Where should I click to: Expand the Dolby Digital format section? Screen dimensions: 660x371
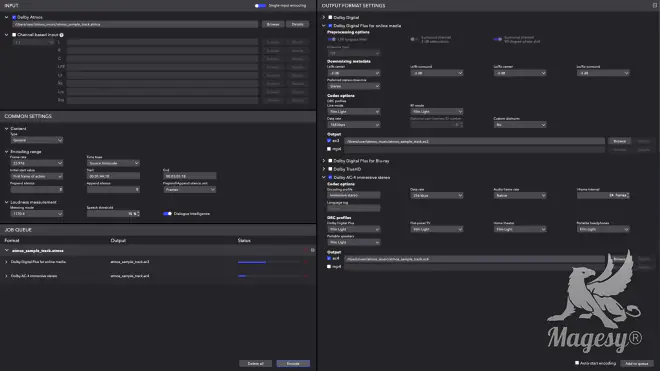tap(324, 18)
